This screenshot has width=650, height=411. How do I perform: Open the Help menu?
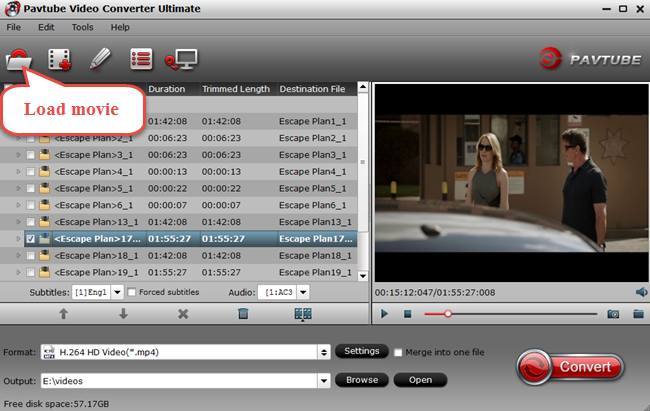(120, 27)
